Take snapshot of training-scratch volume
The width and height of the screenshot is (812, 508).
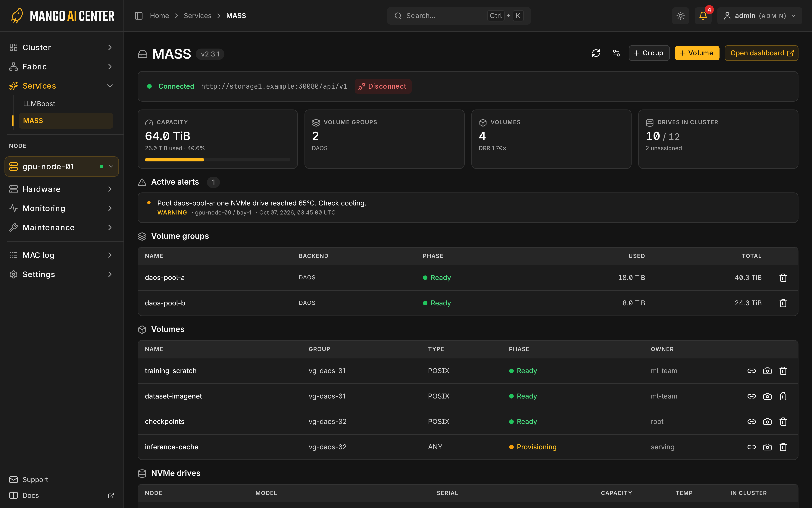[767, 371]
